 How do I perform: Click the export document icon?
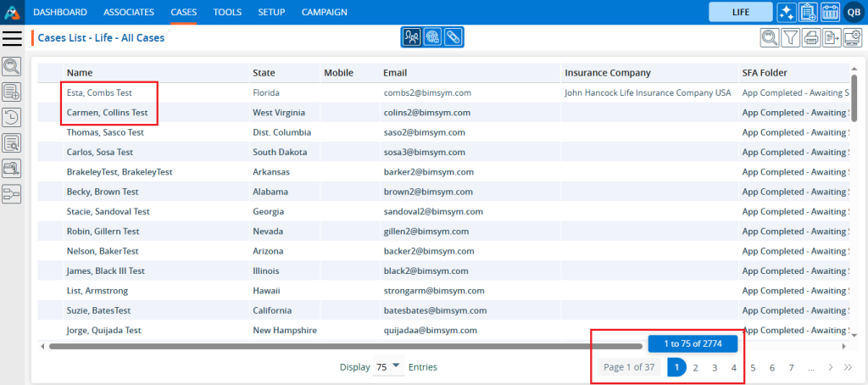coord(832,37)
